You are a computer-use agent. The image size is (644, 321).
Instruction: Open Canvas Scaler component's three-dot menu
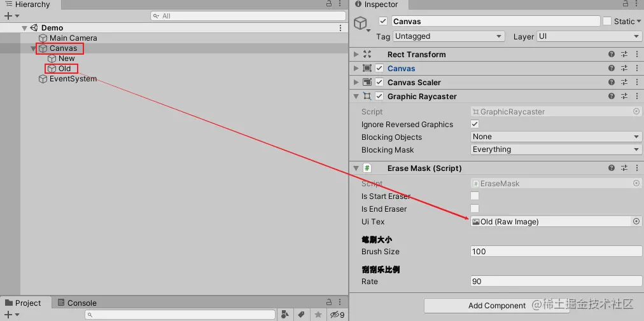pos(636,82)
